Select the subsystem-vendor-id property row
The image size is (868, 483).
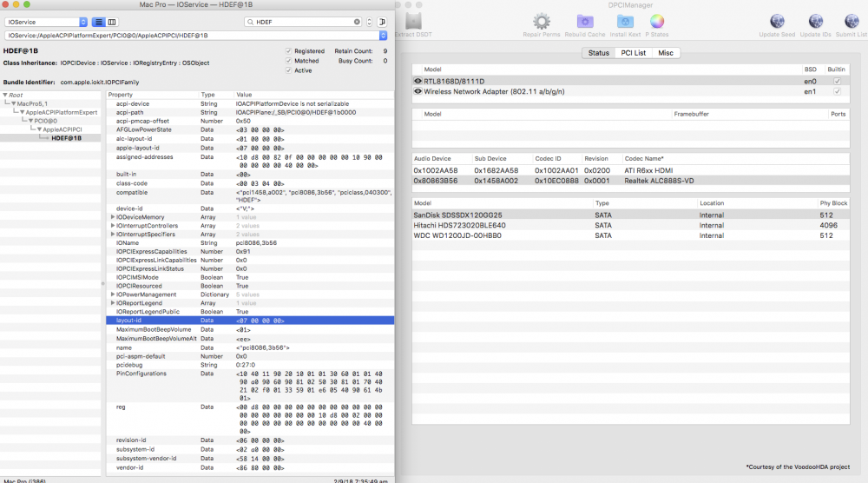tap(250, 459)
